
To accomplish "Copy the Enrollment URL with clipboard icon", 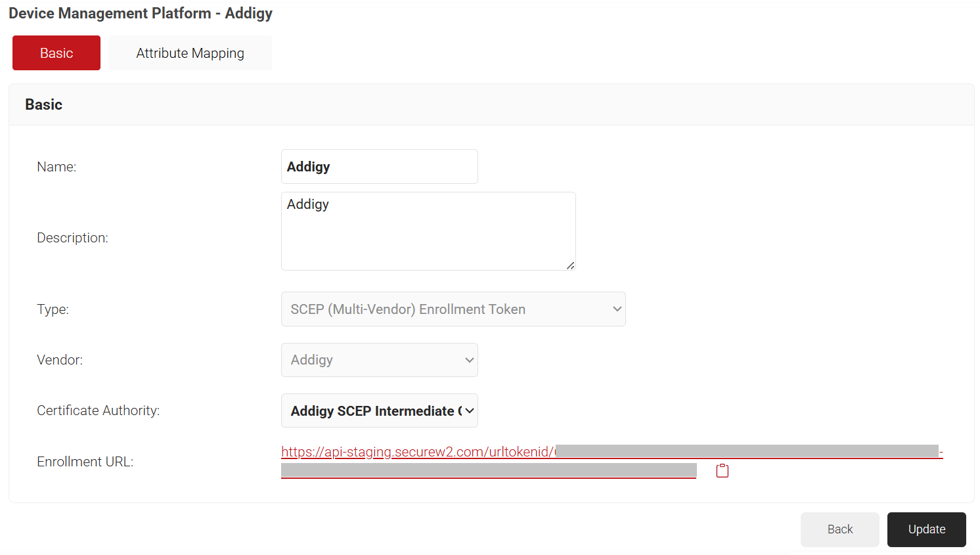I will [x=722, y=471].
